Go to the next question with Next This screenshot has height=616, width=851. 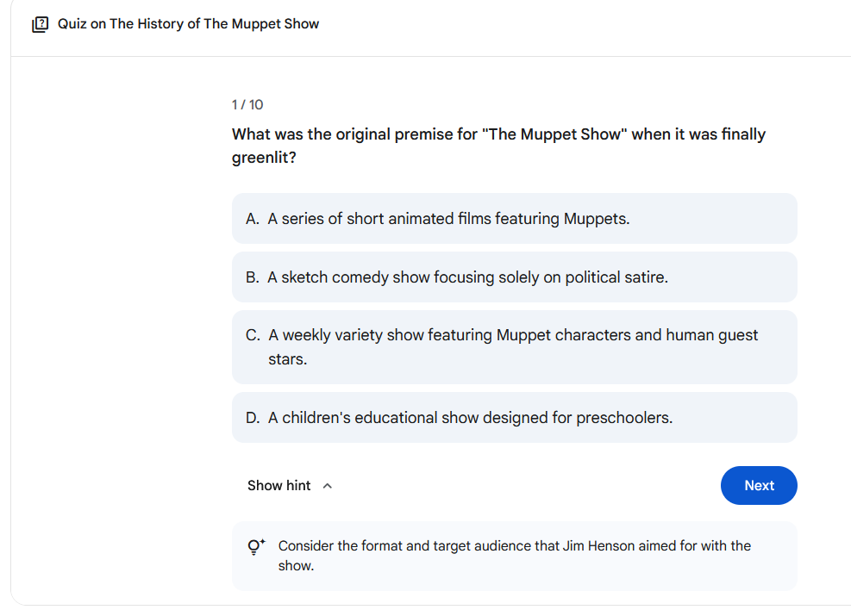[759, 485]
